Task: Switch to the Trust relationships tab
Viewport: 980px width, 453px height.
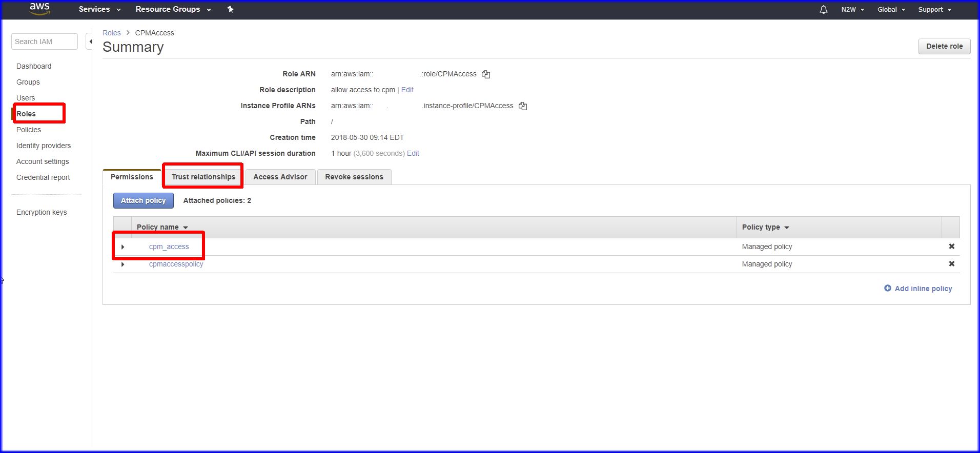Action: click(x=203, y=177)
